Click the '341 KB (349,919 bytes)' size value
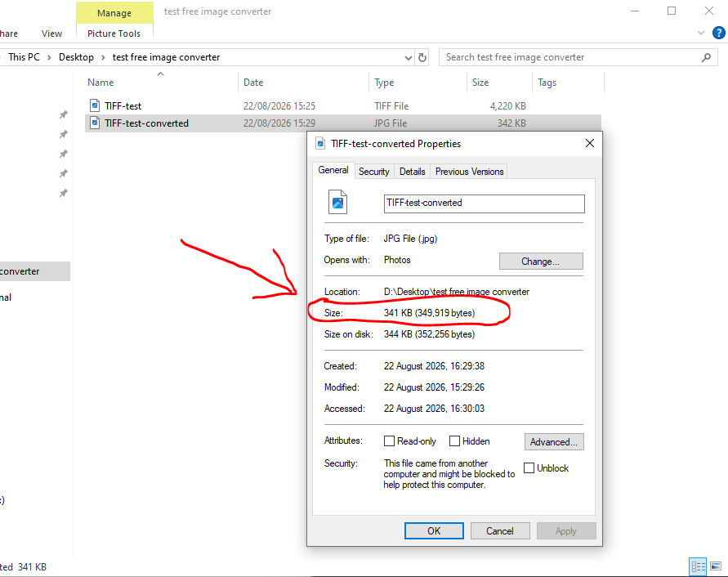Screen dimensions: 728x577 tap(429, 313)
